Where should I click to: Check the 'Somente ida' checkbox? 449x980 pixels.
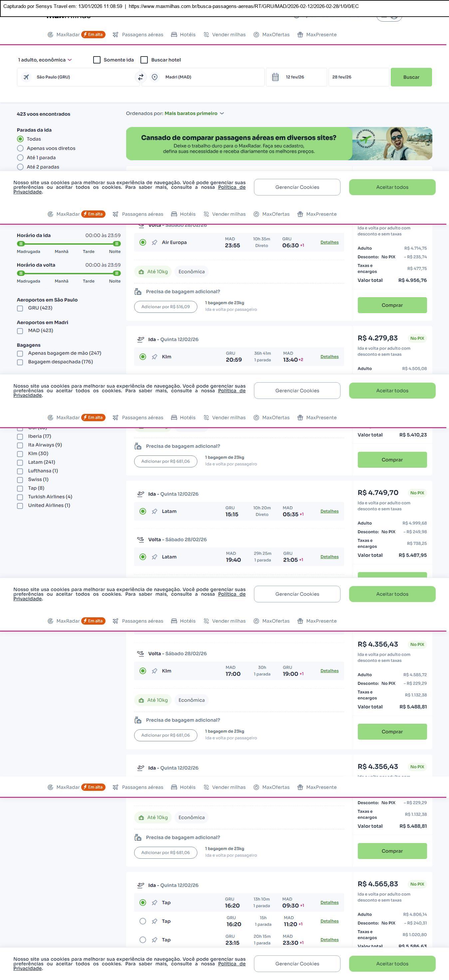pyautogui.click(x=97, y=60)
